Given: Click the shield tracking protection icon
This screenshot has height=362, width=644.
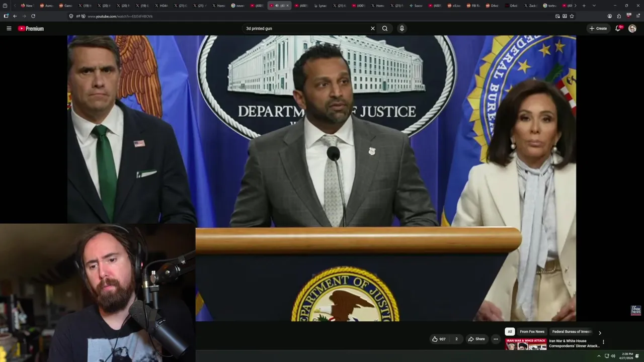Looking at the screenshot, I should click(71, 16).
